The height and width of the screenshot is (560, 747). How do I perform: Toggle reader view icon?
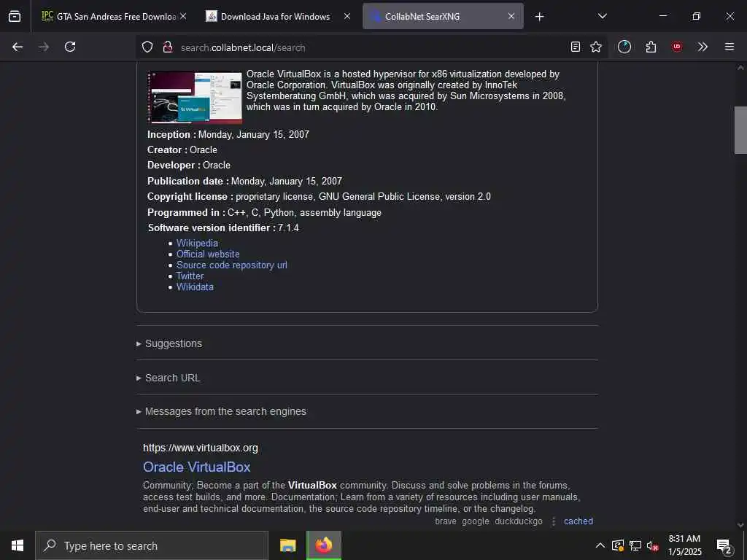576,47
